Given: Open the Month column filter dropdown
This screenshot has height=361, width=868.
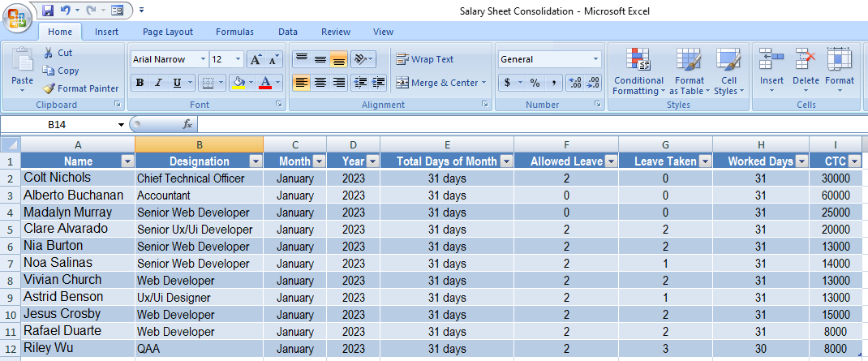Looking at the screenshot, I should point(319,161).
